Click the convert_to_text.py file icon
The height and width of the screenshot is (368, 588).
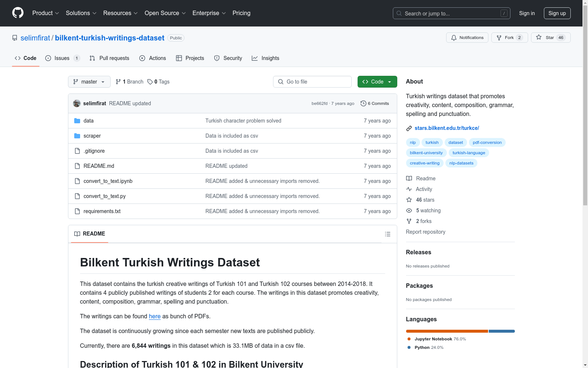77,196
